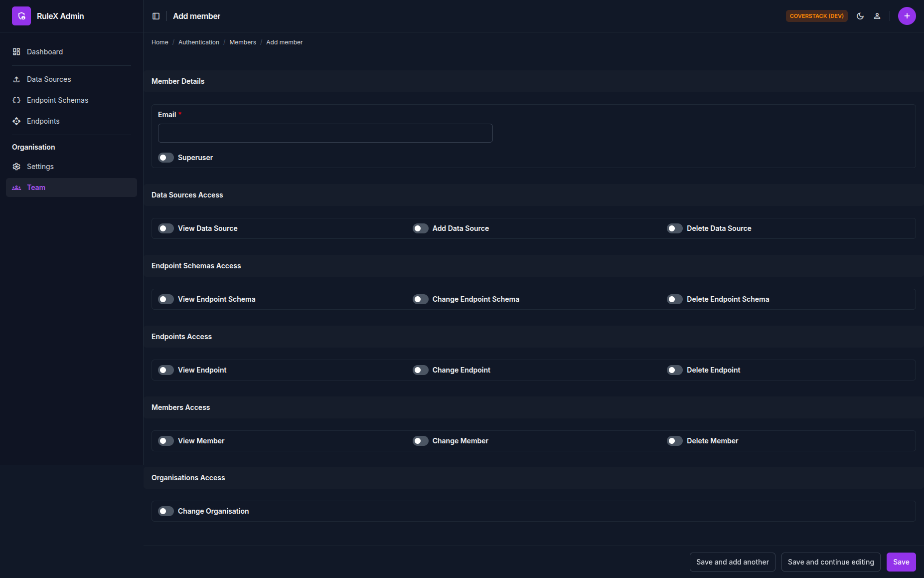Enable Delete Endpoint Schema permission
Viewport: 924px width, 578px height.
[675, 299]
